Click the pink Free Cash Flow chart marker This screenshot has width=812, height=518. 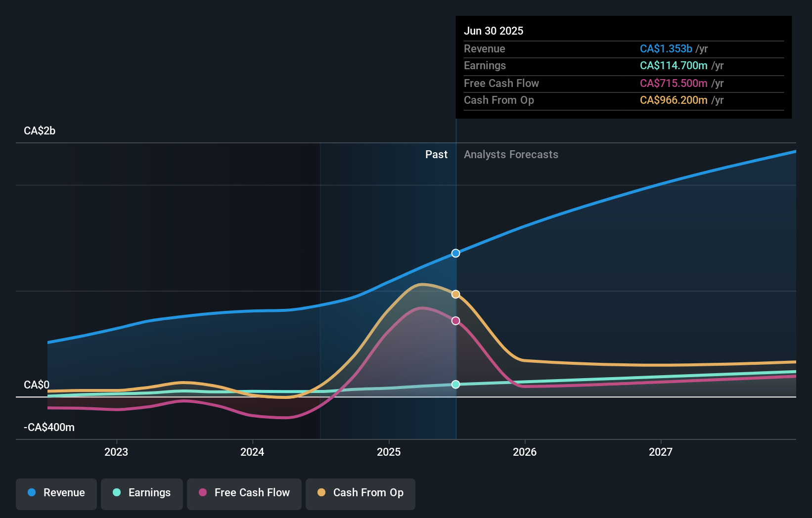(x=455, y=321)
